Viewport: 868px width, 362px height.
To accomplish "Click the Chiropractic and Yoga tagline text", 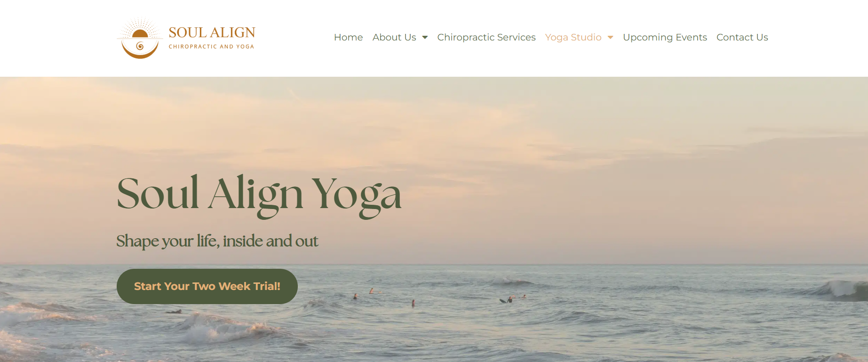I will point(211,47).
